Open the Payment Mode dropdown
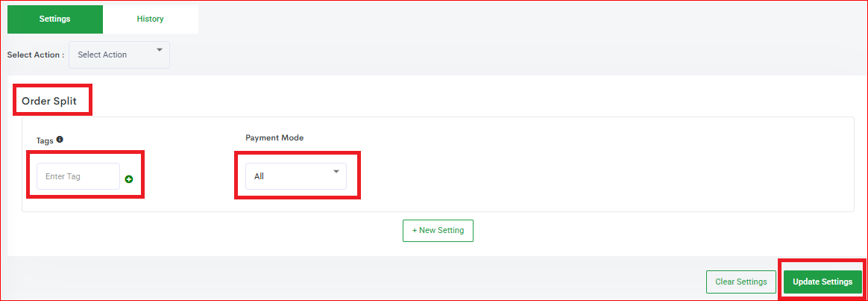 coord(295,176)
